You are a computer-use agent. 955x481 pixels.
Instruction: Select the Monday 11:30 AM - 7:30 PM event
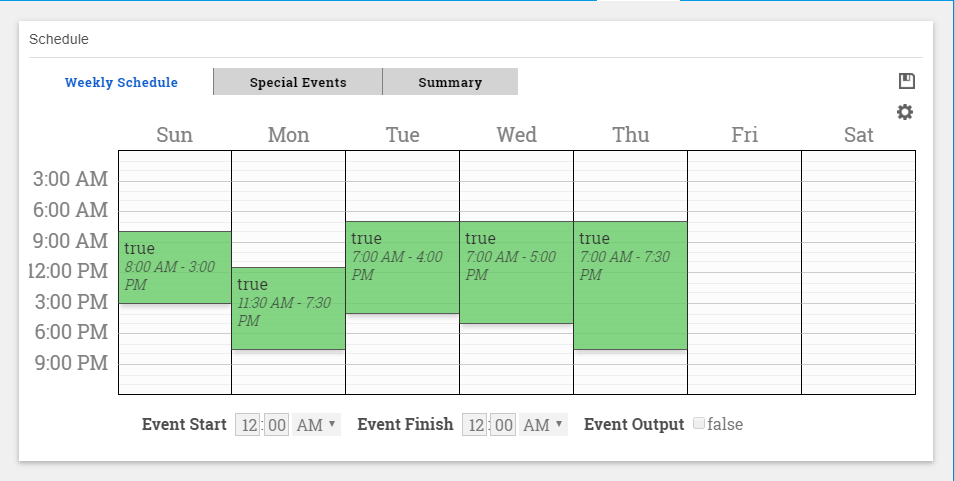pyautogui.click(x=288, y=308)
